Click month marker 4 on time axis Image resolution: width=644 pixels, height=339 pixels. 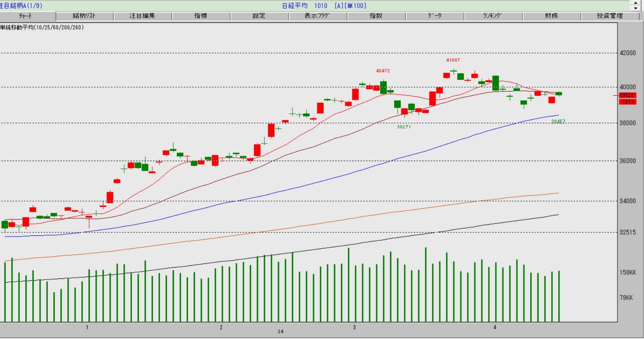click(x=495, y=327)
